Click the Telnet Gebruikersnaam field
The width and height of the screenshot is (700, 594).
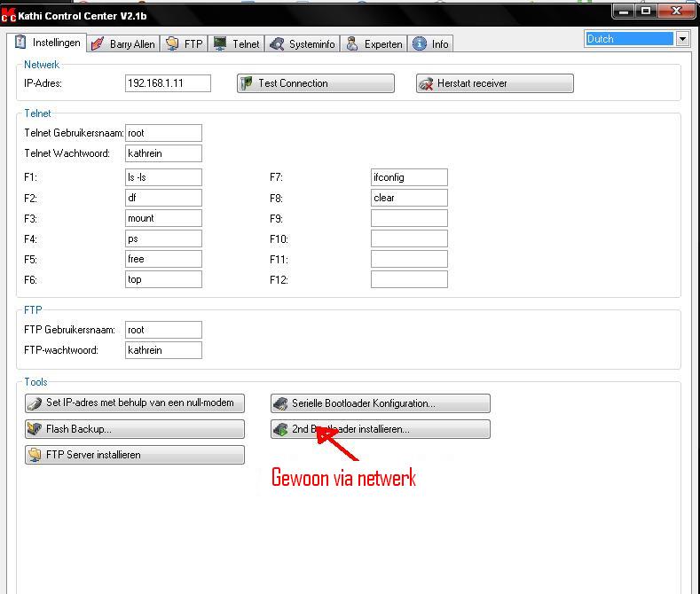point(163,133)
